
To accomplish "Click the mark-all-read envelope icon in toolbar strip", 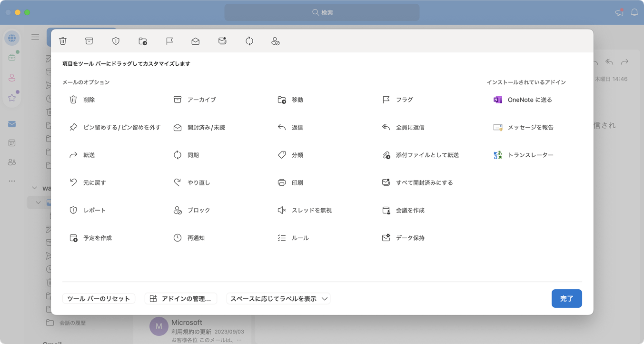I will (x=222, y=41).
